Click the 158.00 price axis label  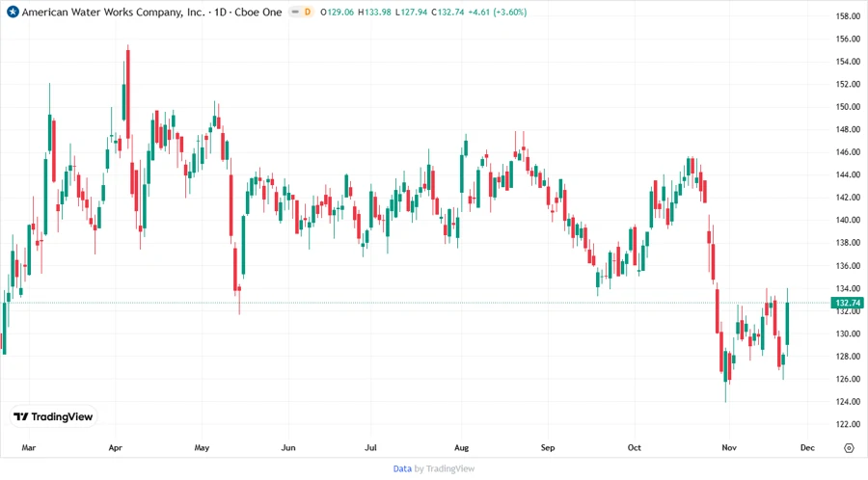coord(848,16)
